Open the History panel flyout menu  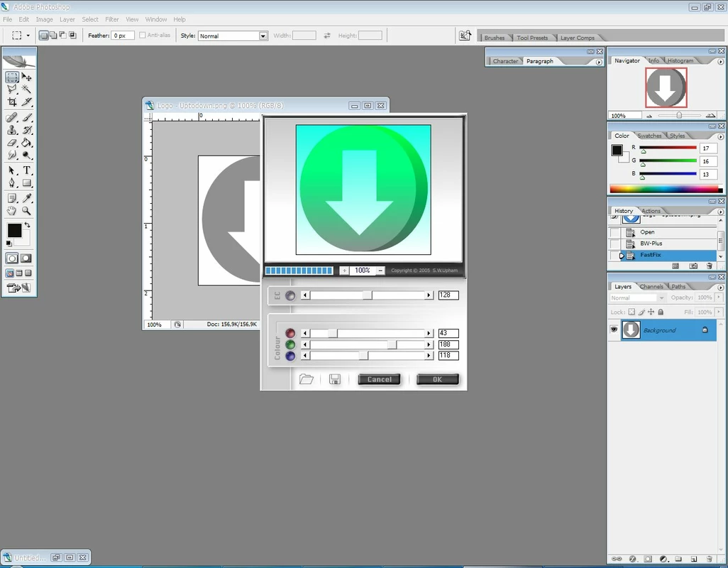pyautogui.click(x=721, y=212)
